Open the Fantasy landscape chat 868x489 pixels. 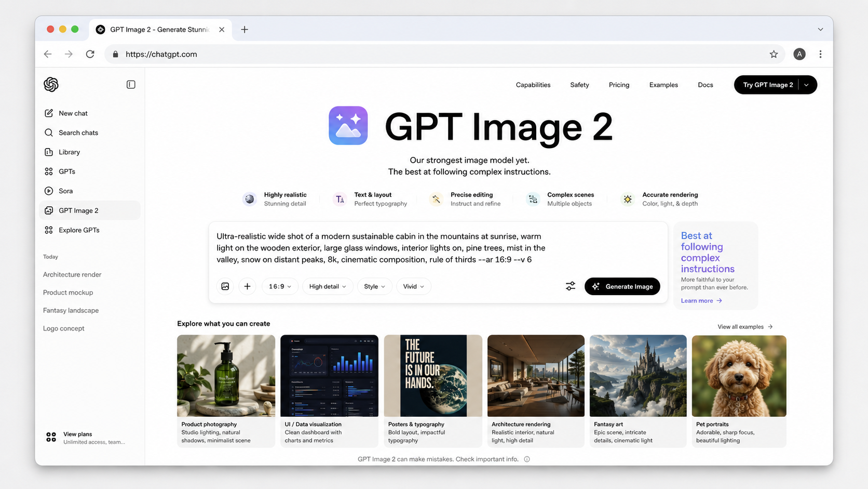[71, 310]
